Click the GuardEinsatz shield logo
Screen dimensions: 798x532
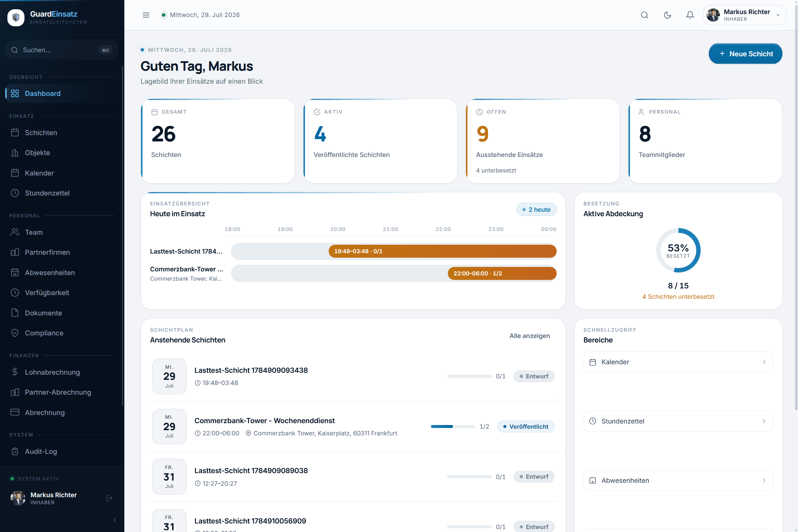pyautogui.click(x=16, y=17)
